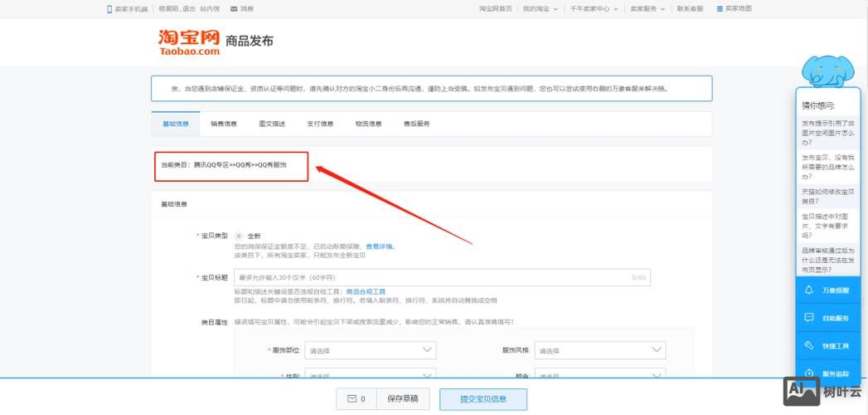Open the 性别 select box
The width and height of the screenshot is (868, 415).
(371, 374)
